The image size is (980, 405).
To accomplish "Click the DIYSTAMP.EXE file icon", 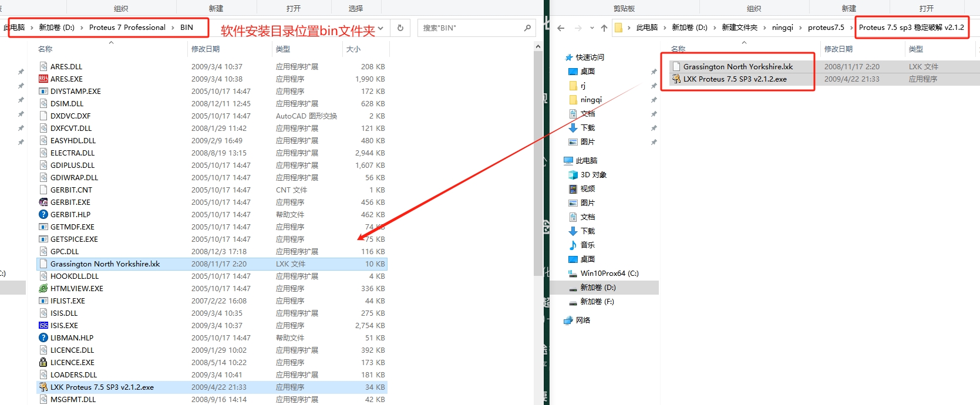I will (43, 91).
